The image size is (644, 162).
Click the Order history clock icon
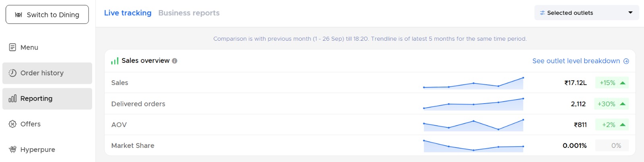[x=12, y=73]
